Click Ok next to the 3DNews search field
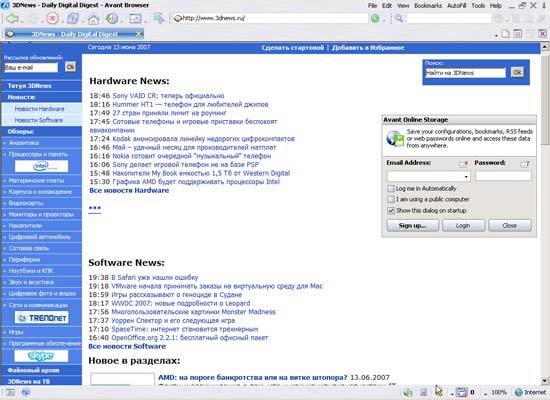The image size is (550, 400). tap(517, 73)
